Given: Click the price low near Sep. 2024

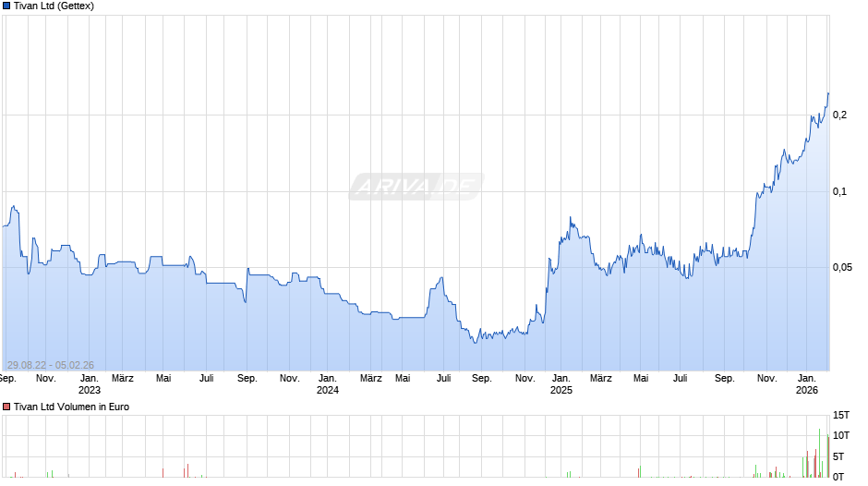Looking at the screenshot, I should point(475,343).
